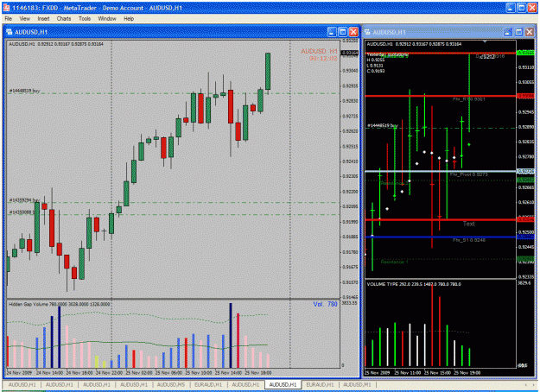Close the right black AUDUSD,H1 chart window
Image resolution: width=540 pixels, height=392 pixels.
click(x=530, y=32)
